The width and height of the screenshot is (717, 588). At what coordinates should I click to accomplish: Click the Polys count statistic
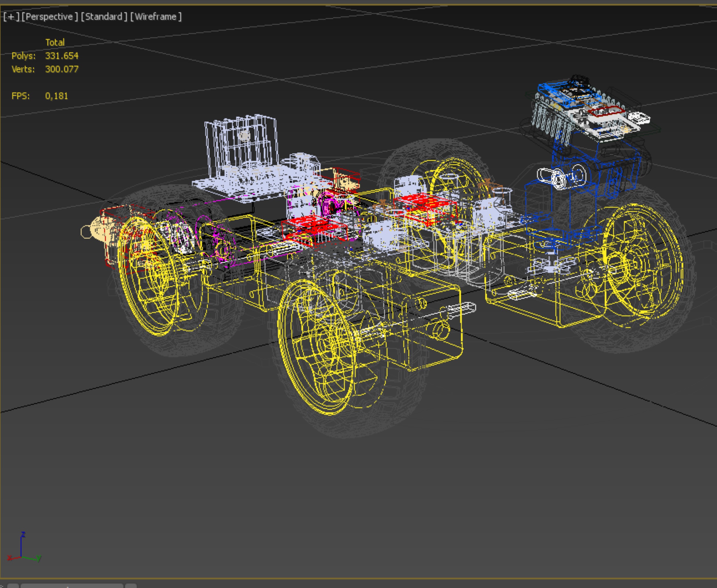click(62, 56)
